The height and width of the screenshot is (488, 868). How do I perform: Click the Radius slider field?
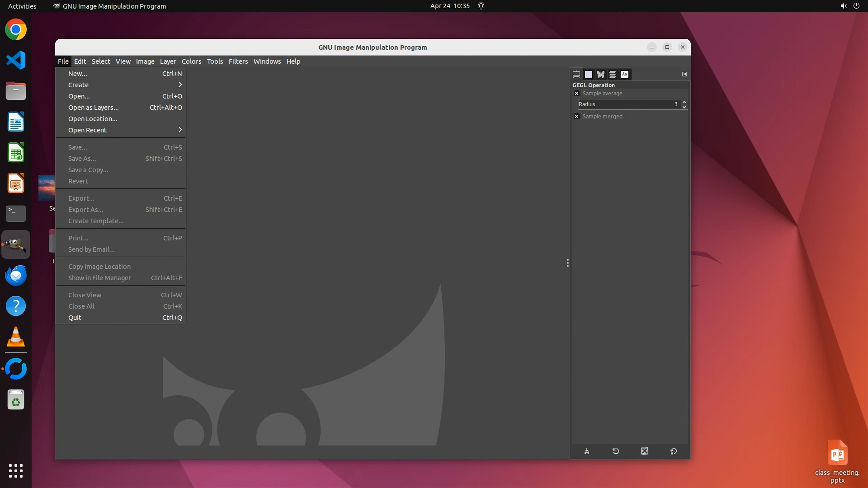(626, 104)
